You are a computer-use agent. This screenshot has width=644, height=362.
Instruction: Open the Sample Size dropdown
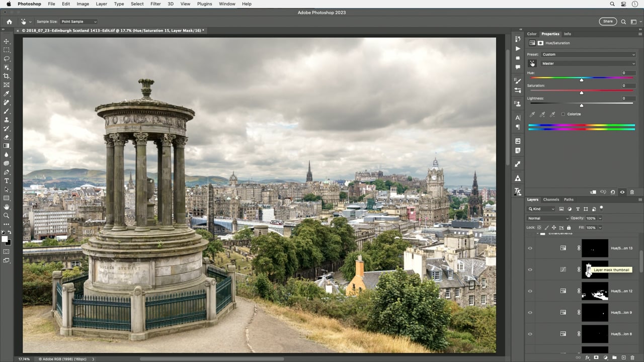[x=79, y=22]
